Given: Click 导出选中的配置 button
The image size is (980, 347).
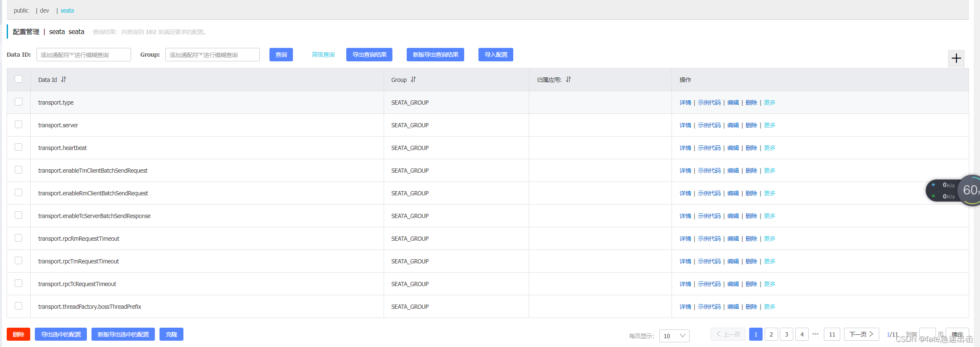Looking at the screenshot, I should click(61, 334).
